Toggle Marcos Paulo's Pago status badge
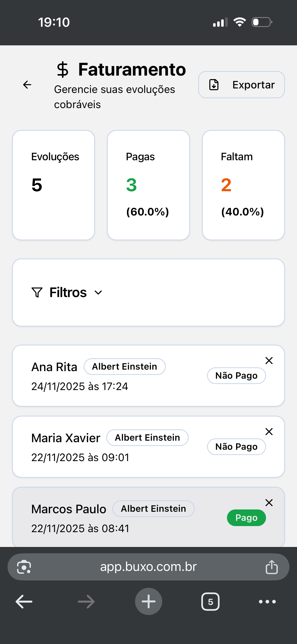Image resolution: width=297 pixels, height=644 pixels. (x=246, y=518)
